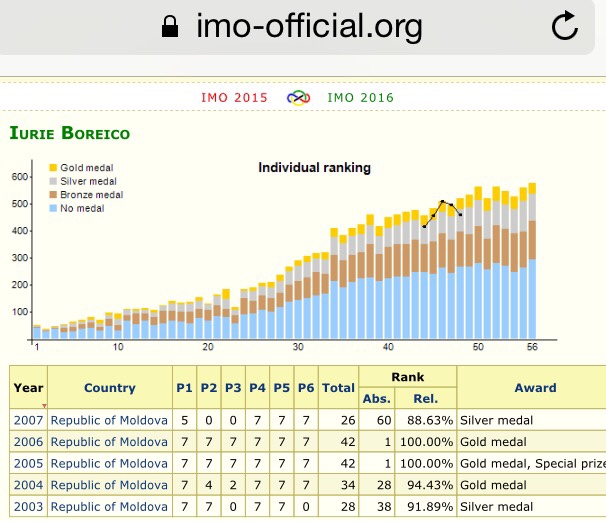The width and height of the screenshot is (606, 521).
Task: Click the No medal legend swatch
Action: coord(53,208)
